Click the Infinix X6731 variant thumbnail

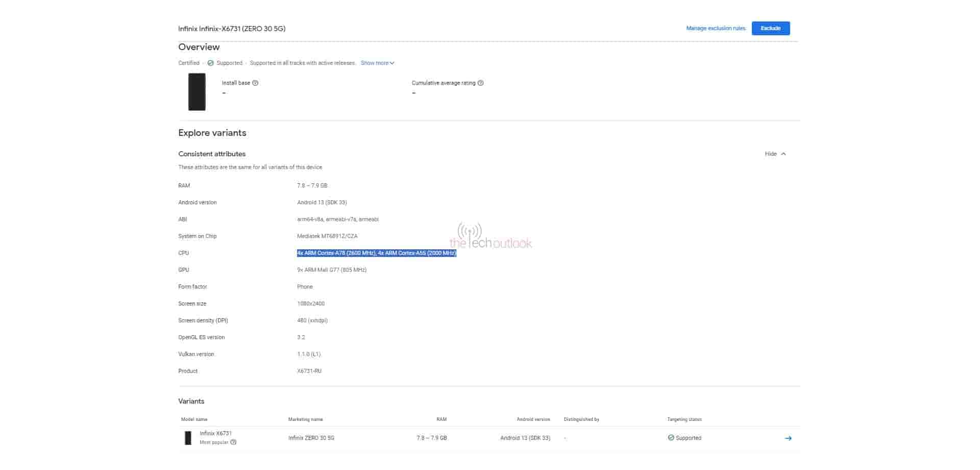pos(188,438)
